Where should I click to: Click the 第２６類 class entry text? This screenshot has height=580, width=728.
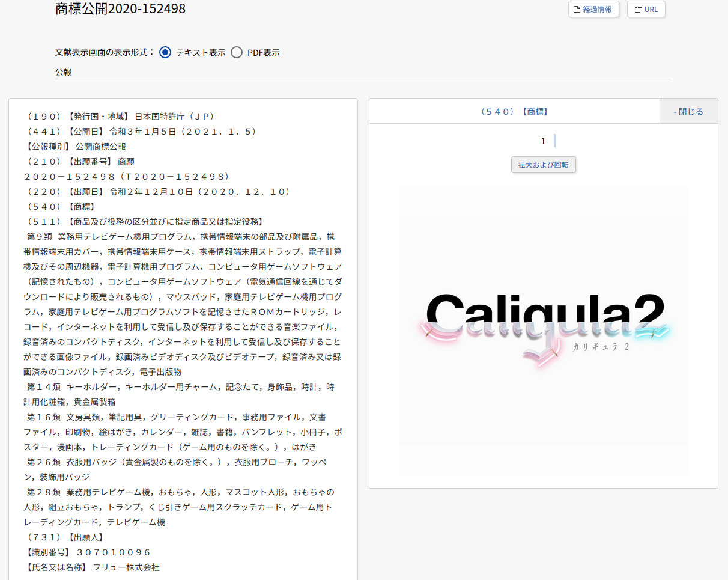177,469
